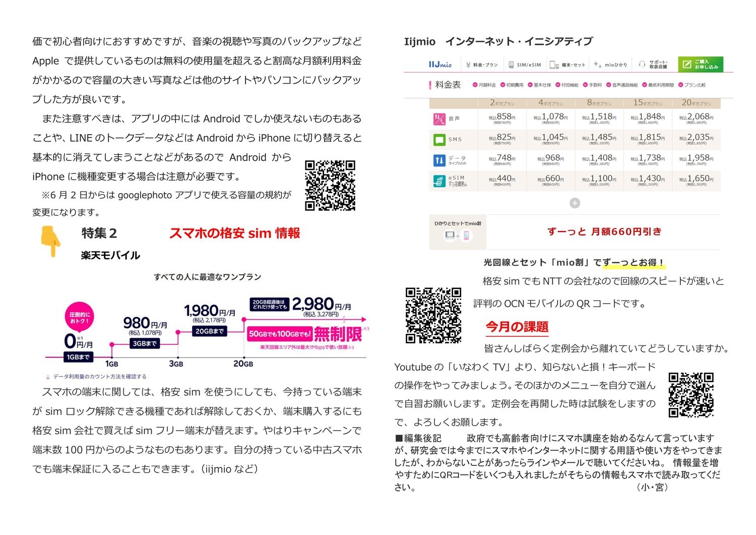Click the Iijmio インターネット・イニシアティブ heading
This screenshot has width=756, height=535.
tap(498, 41)
